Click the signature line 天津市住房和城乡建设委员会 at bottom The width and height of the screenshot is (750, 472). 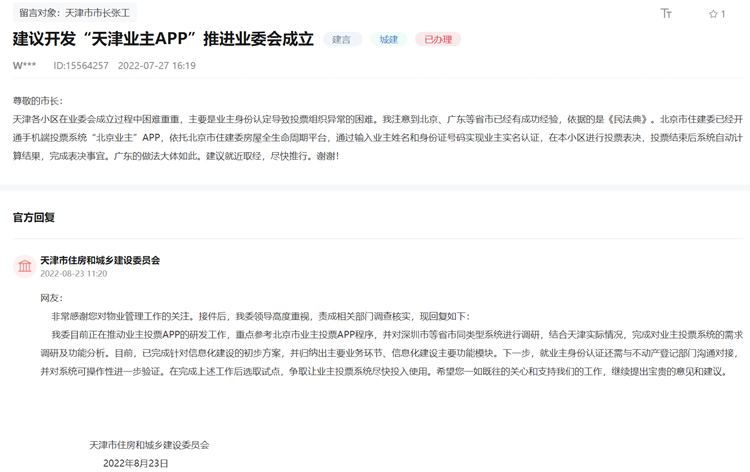coord(149,445)
